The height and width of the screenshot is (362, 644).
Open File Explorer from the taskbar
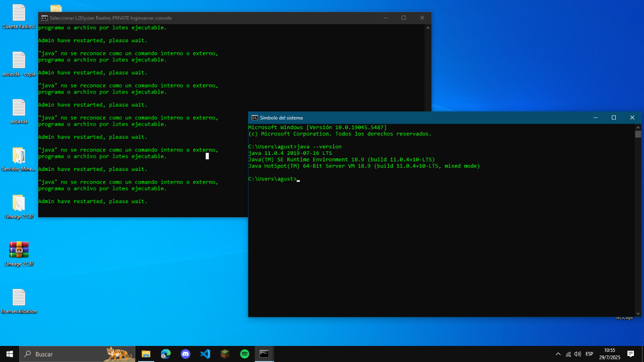[146, 354]
